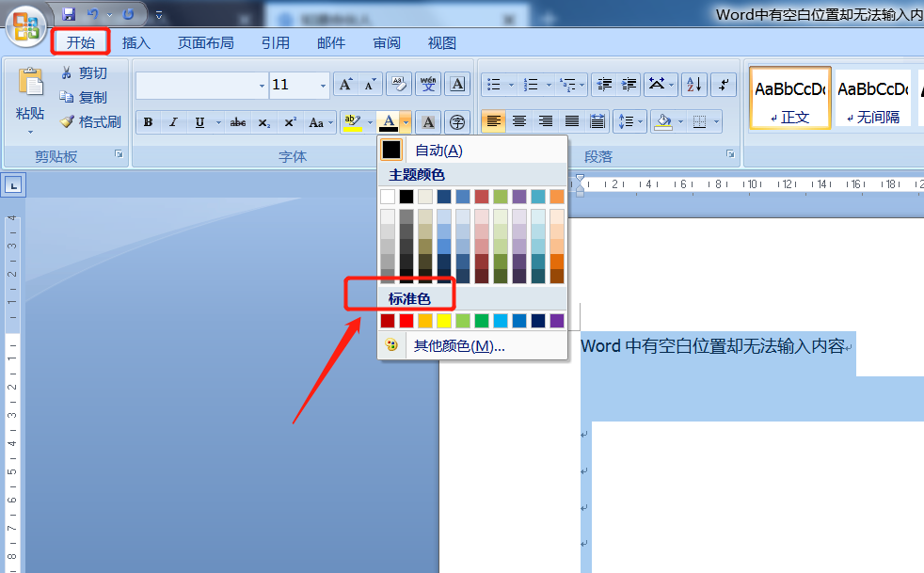Expand highlight color dropdown arrow
924x573 pixels.
[370, 122]
